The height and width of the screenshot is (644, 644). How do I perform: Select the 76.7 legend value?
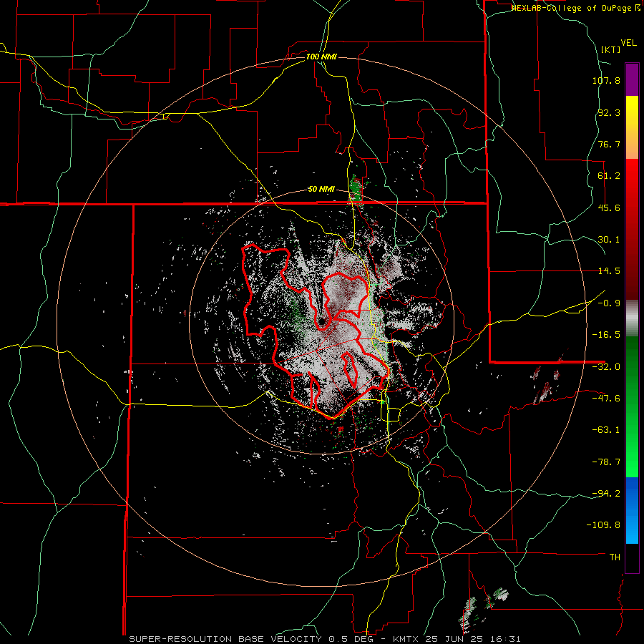[x=609, y=144]
